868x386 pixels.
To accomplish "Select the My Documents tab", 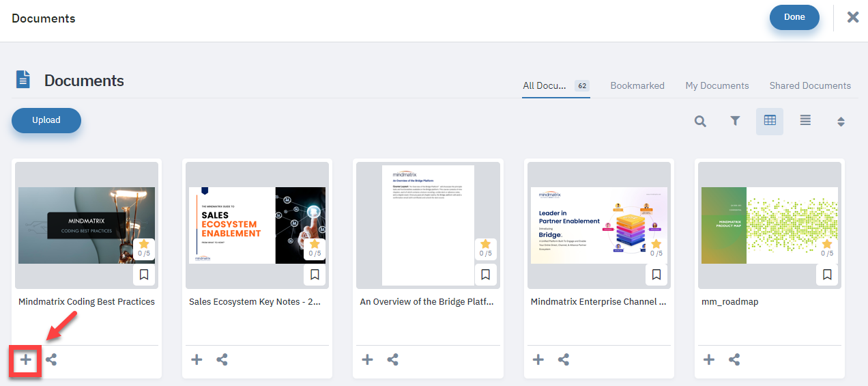I will point(717,85).
